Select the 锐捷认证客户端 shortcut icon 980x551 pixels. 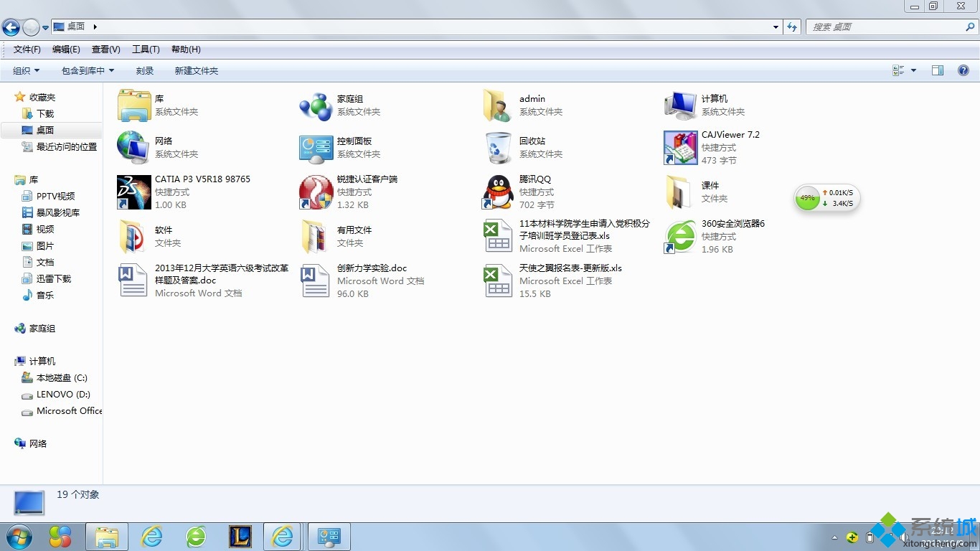pos(316,192)
